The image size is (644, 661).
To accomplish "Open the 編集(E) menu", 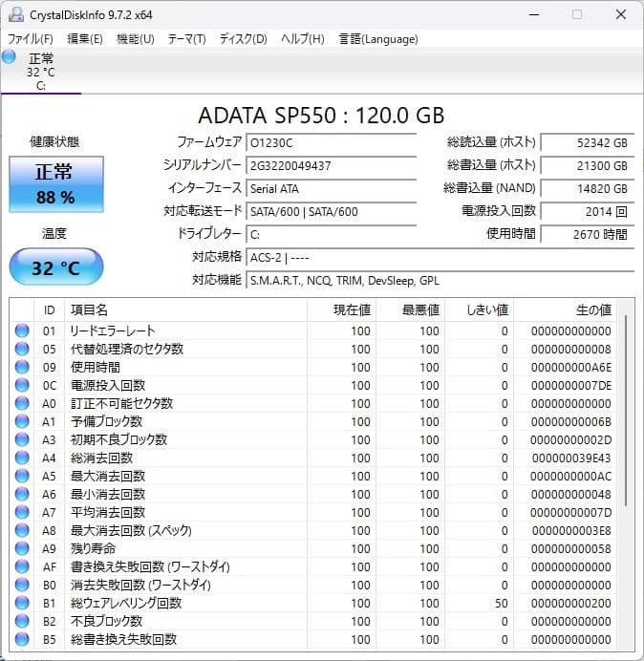I will tap(85, 39).
